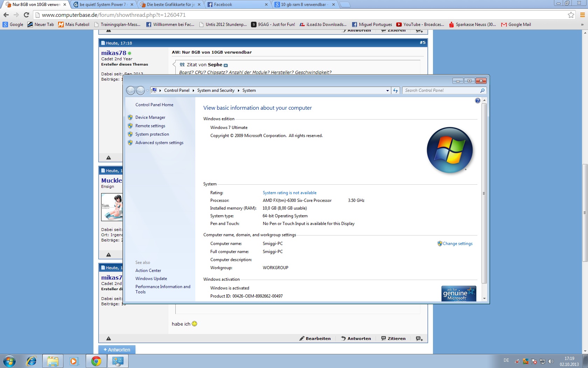
Task: Toggle multi-quote icon beside the lower Zitieren
Action: [419, 339]
